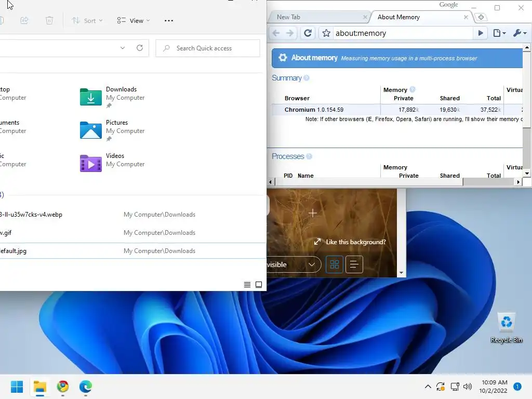Click the Delete trash icon in toolbar

tap(49, 21)
